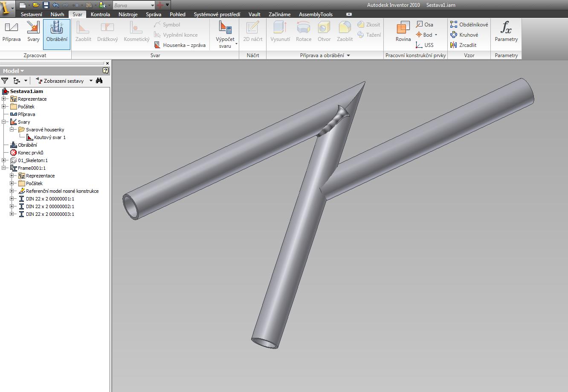Select Koutový svar 1 in the browser
The height and width of the screenshot is (392, 568).
click(x=49, y=137)
